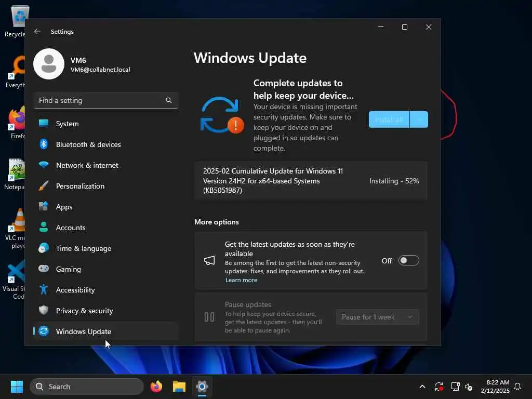This screenshot has height=399, width=532.
Task: Open Personalization settings
Action: [x=106, y=186]
